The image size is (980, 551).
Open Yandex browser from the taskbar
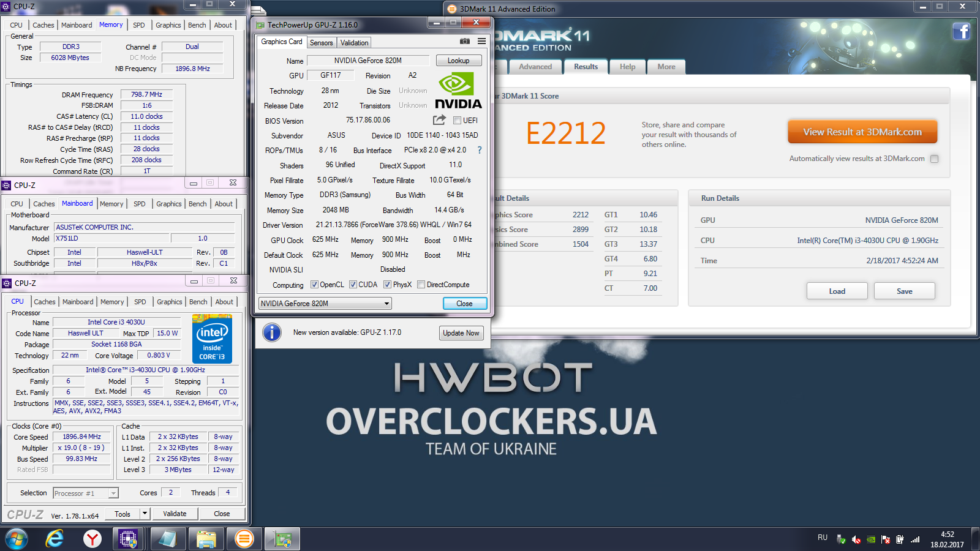92,539
